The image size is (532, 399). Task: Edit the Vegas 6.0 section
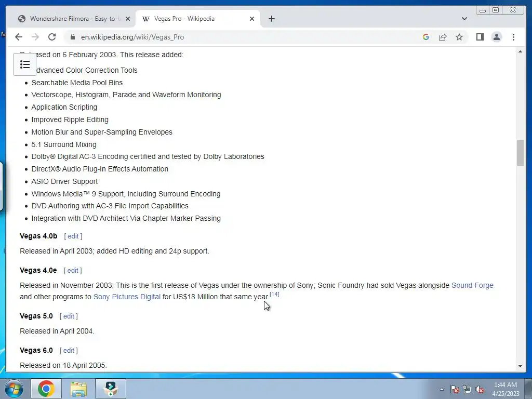[69, 351]
